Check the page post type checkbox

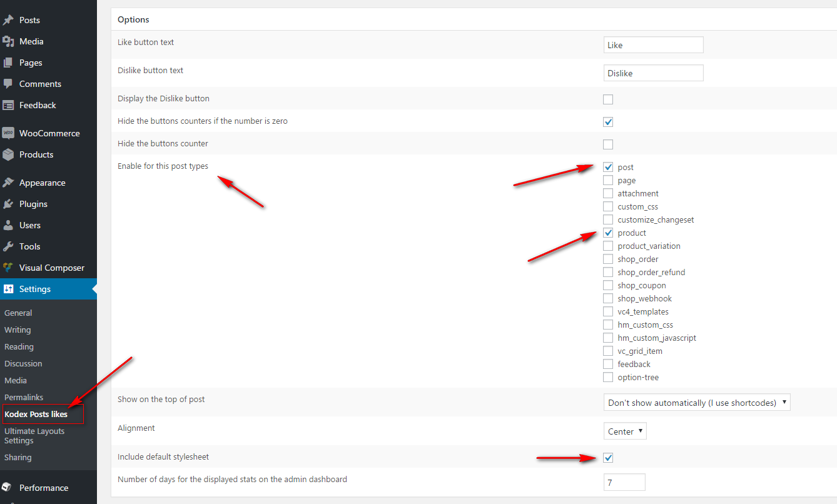[x=608, y=181]
